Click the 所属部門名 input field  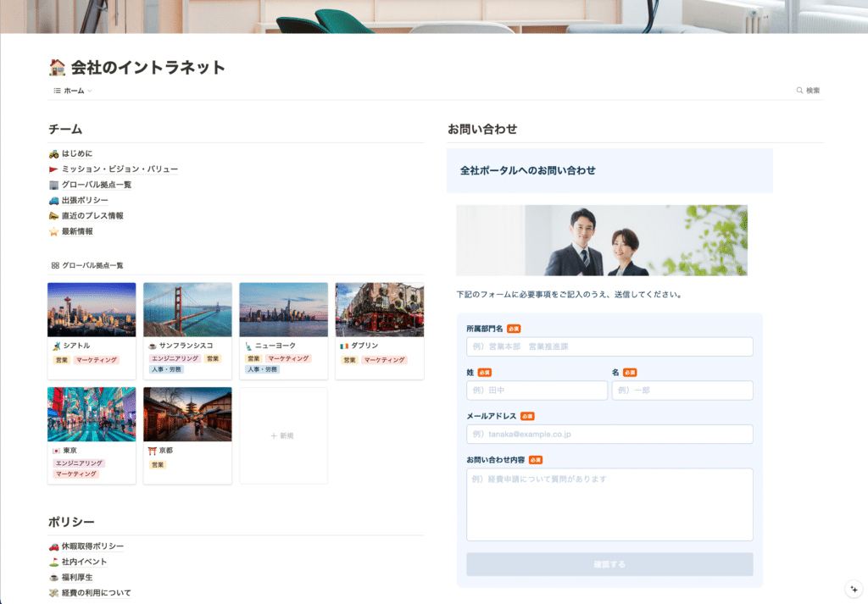click(x=609, y=346)
